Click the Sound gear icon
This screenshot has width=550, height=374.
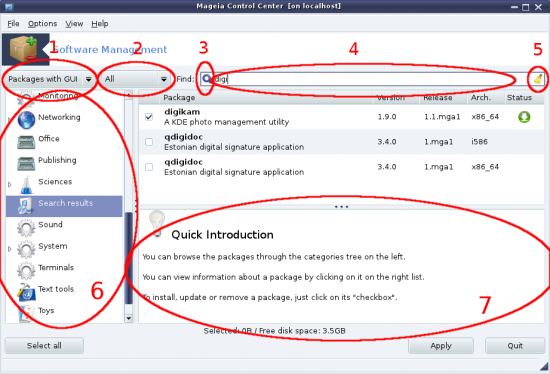26,228
